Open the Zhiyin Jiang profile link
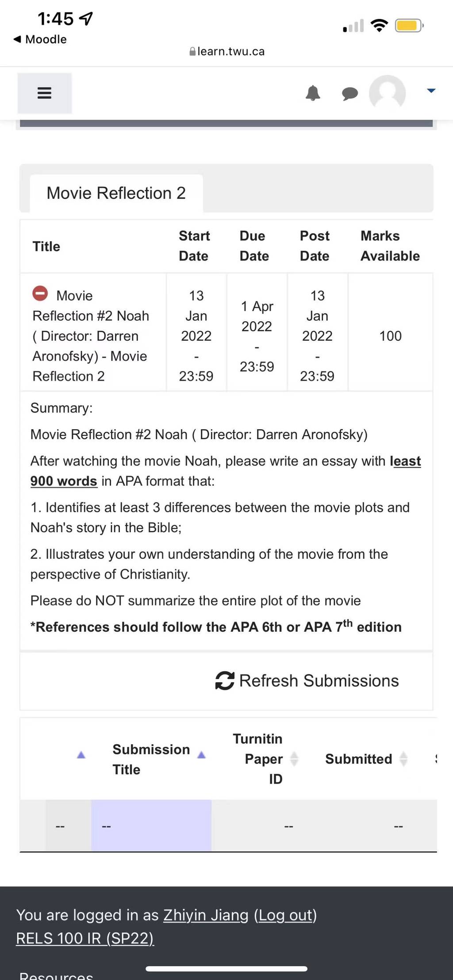 [x=206, y=915]
